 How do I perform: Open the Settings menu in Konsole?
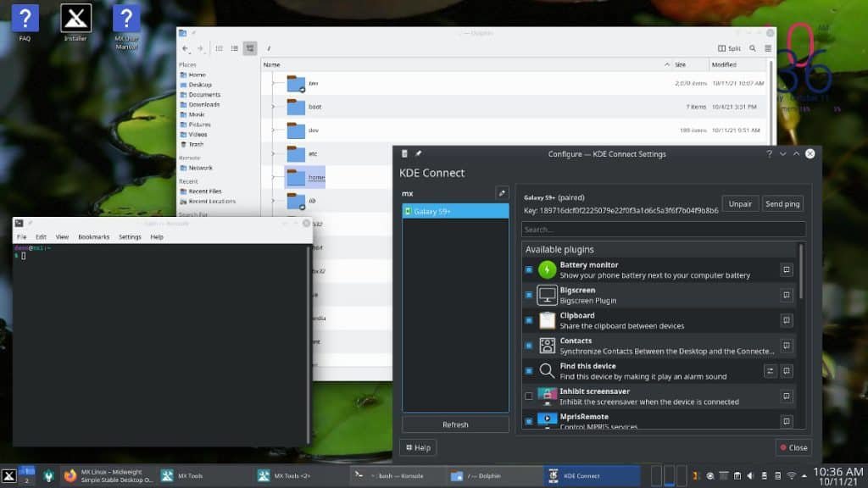pyautogui.click(x=130, y=237)
